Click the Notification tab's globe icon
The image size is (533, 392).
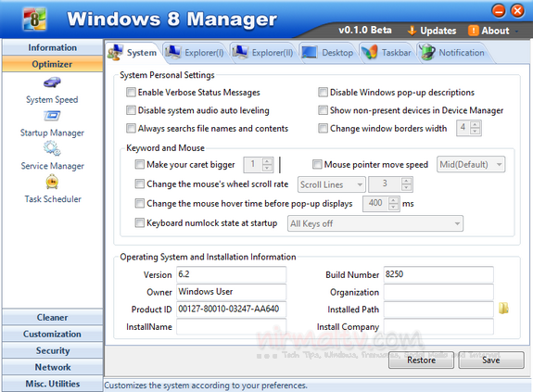pyautogui.click(x=427, y=52)
